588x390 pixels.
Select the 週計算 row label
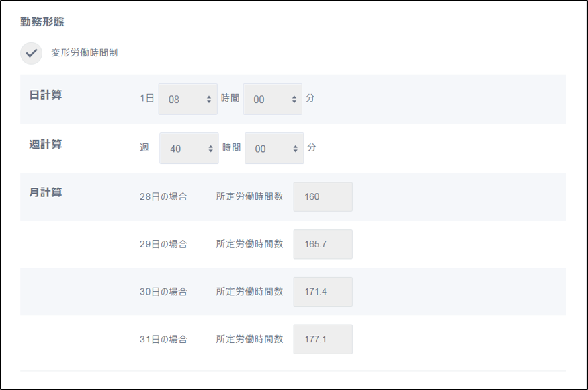46,145
